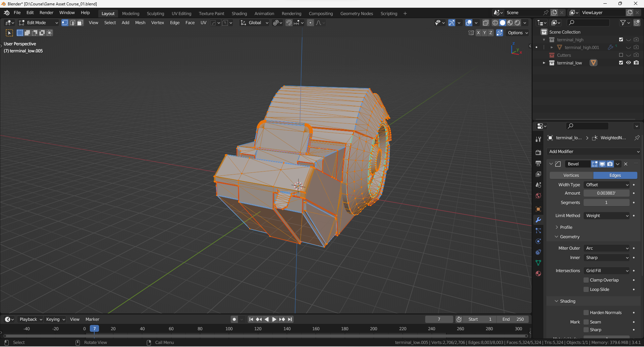
Task: Open the Edit Mode dropdown
Action: [x=38, y=23]
